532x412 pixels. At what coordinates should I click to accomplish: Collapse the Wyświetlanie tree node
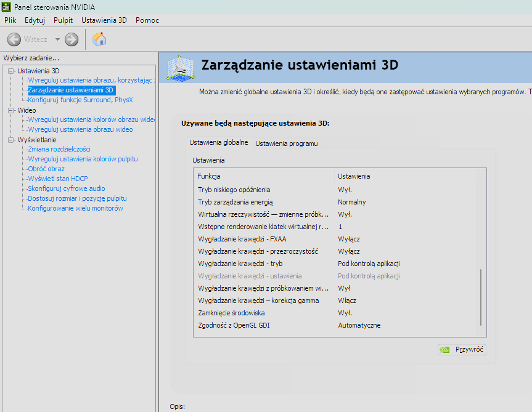click(10, 140)
